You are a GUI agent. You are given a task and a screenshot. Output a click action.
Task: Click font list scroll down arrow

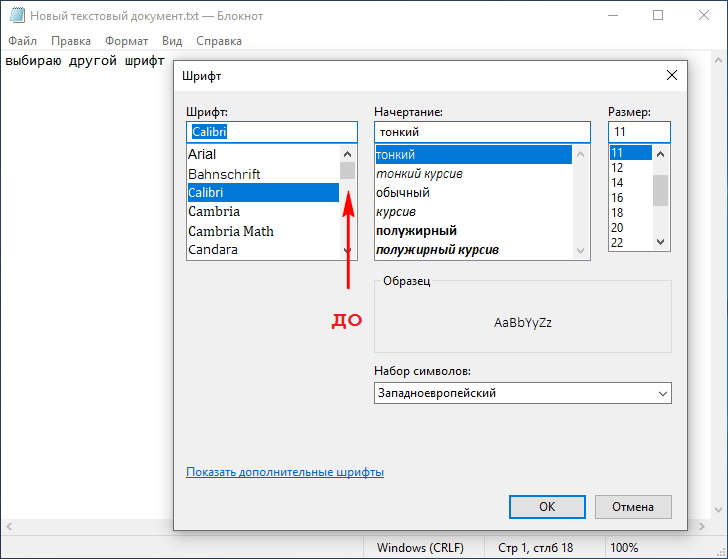click(x=347, y=251)
